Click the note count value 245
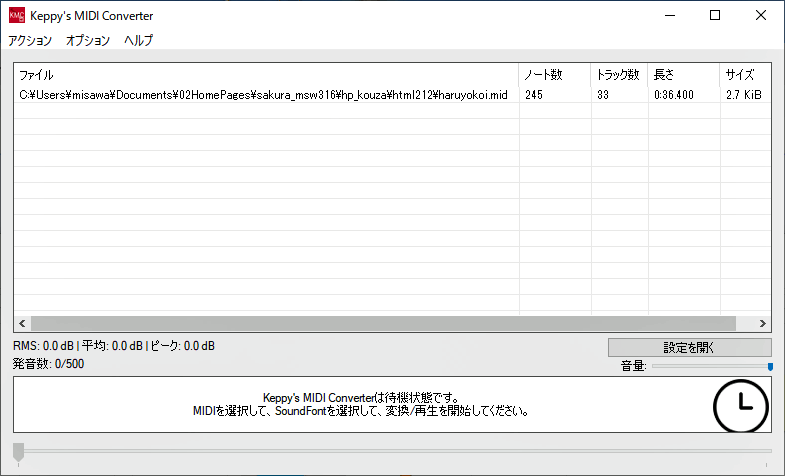This screenshot has height=476, width=785. pyautogui.click(x=534, y=95)
